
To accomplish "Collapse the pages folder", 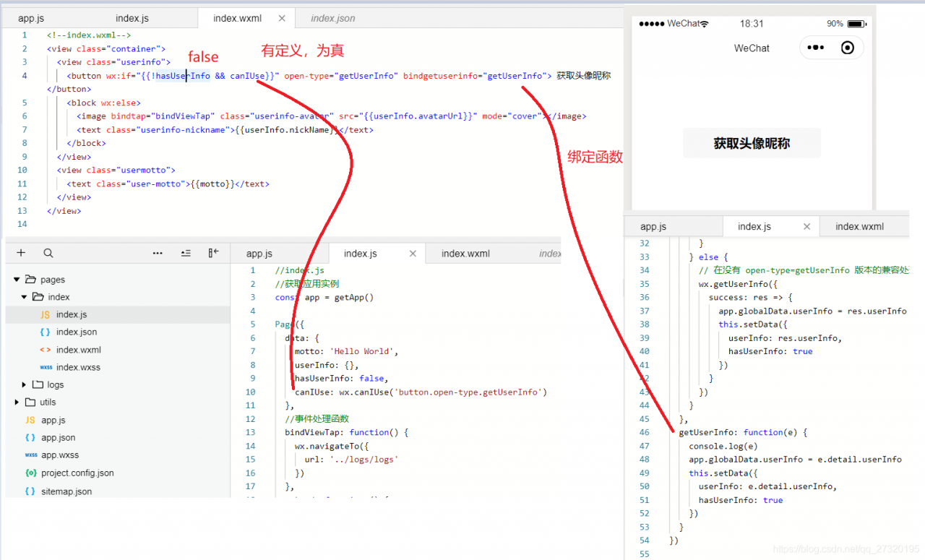I will tap(17, 280).
